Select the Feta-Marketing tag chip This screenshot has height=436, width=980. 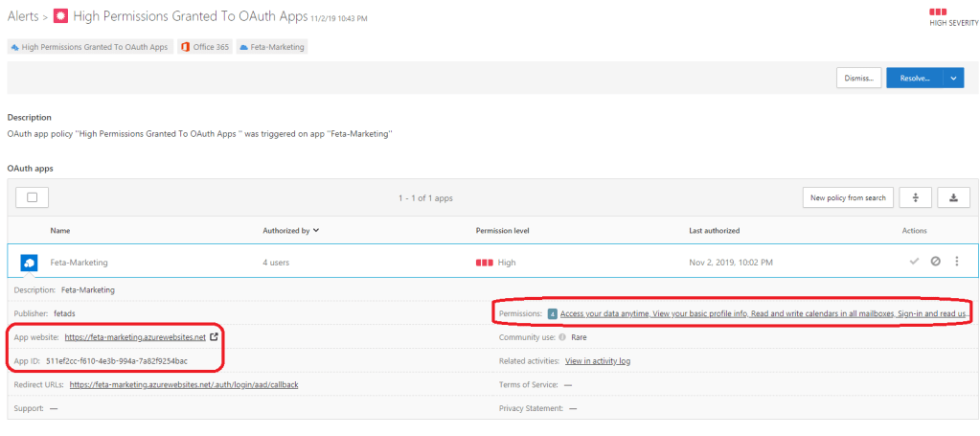(x=272, y=46)
